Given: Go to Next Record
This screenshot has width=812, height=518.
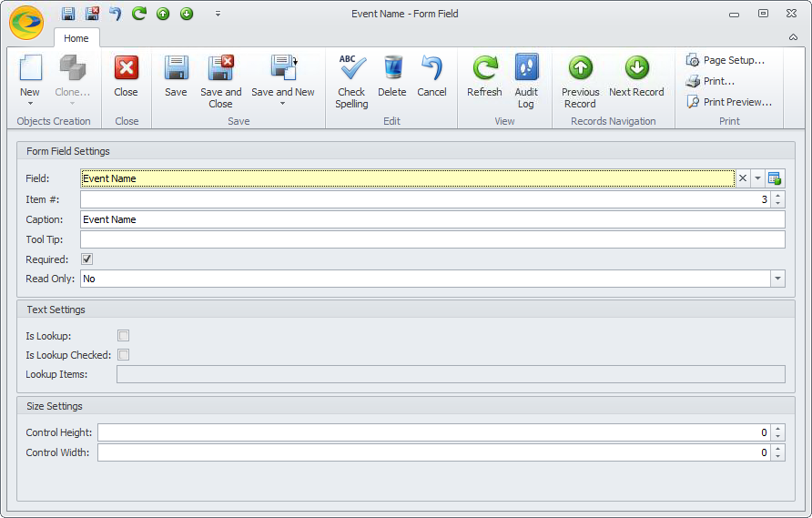Looking at the screenshot, I should tap(636, 76).
